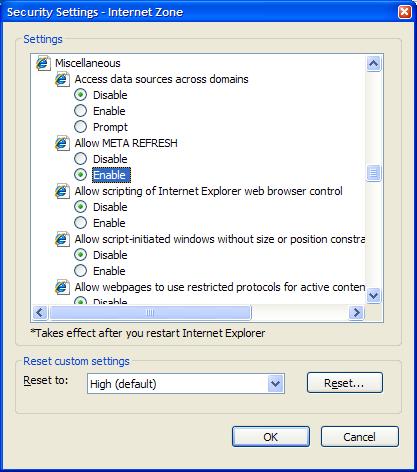Click the High (default) combo box
This screenshot has width=417, height=472.
186,384
